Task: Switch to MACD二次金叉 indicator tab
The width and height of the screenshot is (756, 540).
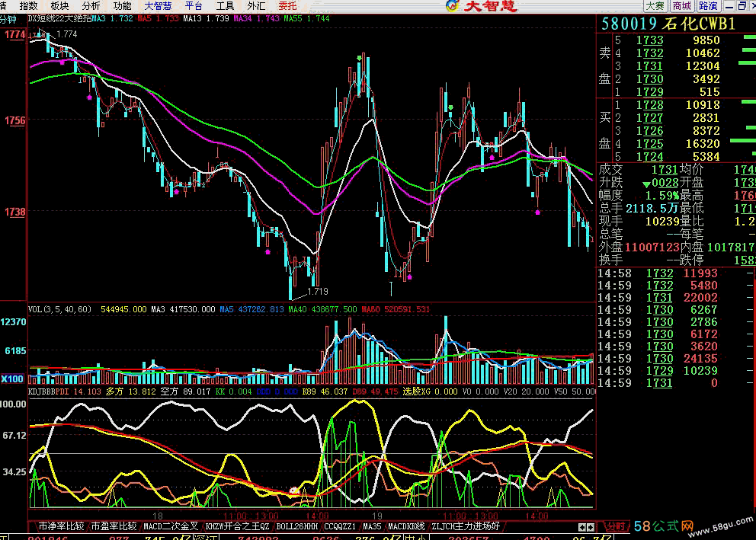Action: 171,526
